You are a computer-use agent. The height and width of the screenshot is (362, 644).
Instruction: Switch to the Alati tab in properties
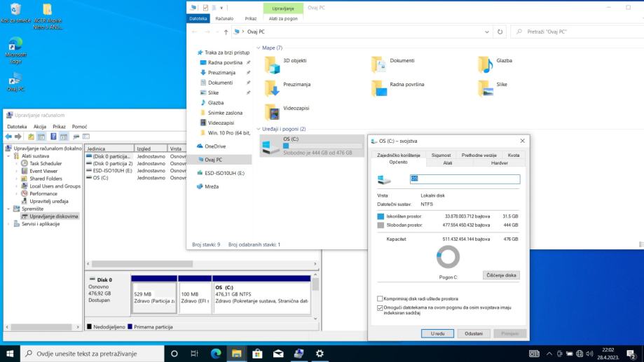pos(447,163)
